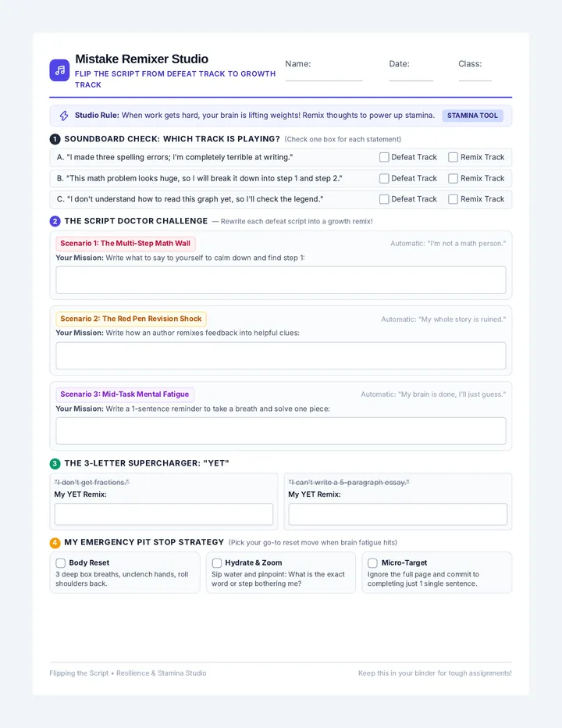Image resolution: width=562 pixels, height=728 pixels.
Task: Click the Scenario 1 Multi-Step Math Wall tag
Action: pyautogui.click(x=126, y=243)
